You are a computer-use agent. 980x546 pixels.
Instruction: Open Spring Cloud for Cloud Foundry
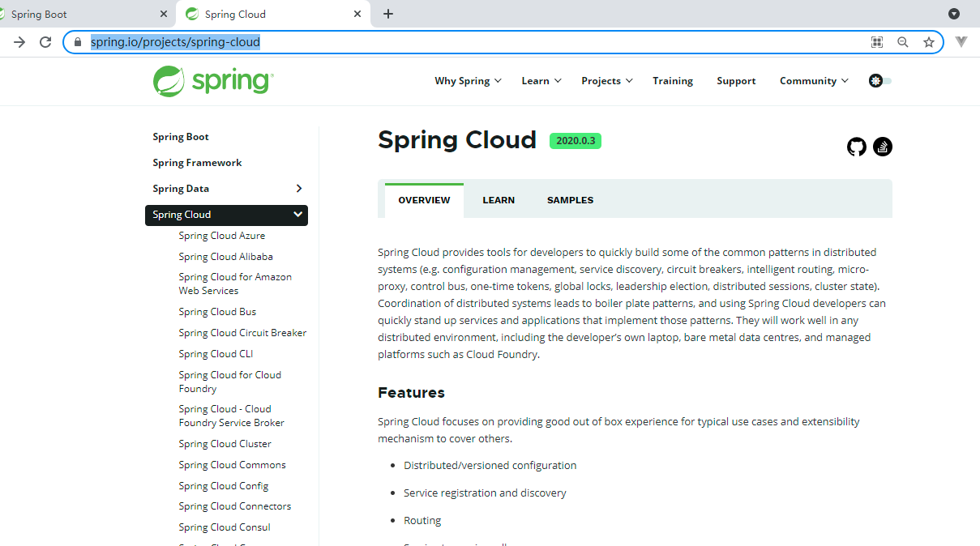[x=230, y=382]
